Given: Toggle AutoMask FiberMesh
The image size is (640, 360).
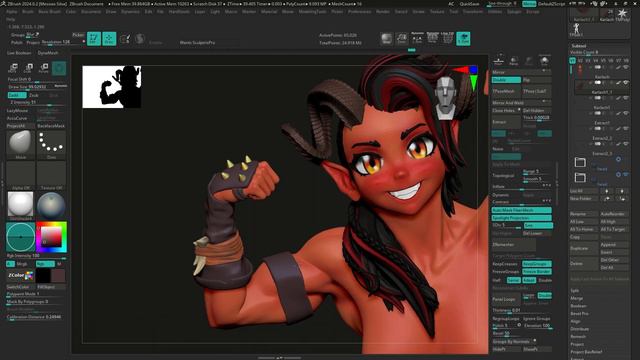Looking at the screenshot, I should tap(522, 210).
